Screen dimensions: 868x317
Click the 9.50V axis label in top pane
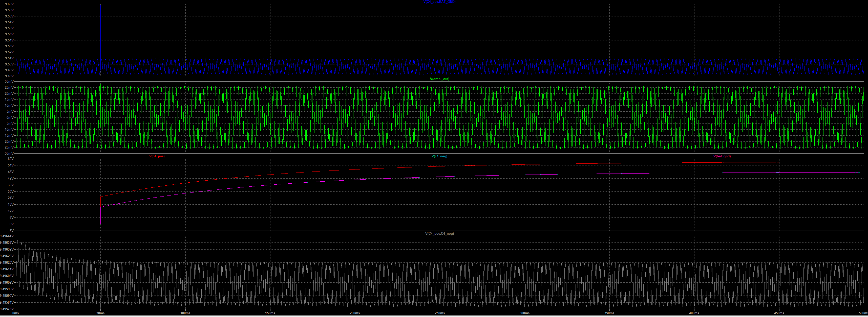click(9, 64)
